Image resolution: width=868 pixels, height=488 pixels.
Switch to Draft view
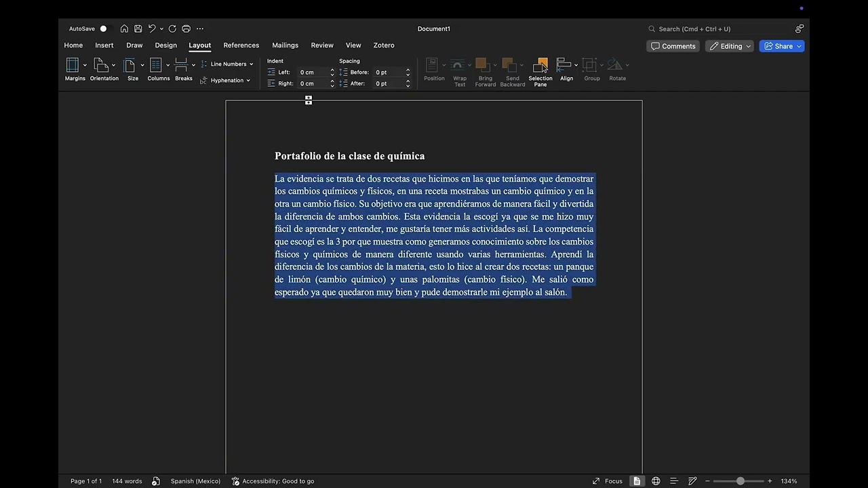[692, 481]
